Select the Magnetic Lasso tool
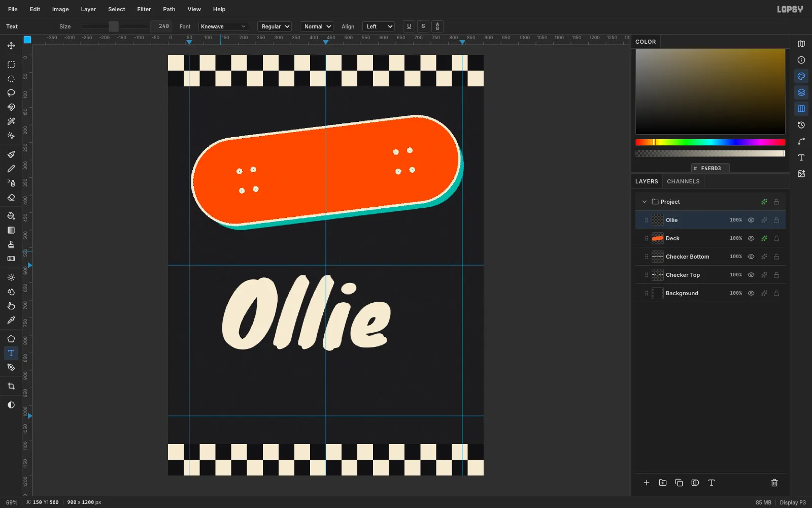Image resolution: width=812 pixels, height=508 pixels. click(x=11, y=107)
